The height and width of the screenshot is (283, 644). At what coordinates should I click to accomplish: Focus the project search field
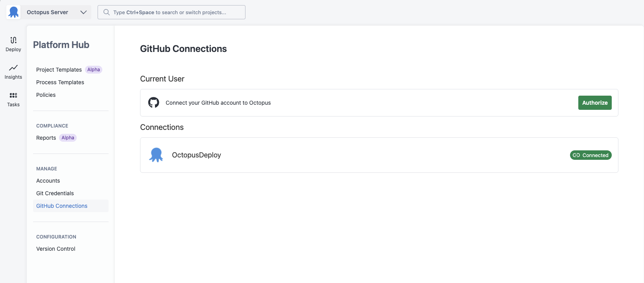172,12
